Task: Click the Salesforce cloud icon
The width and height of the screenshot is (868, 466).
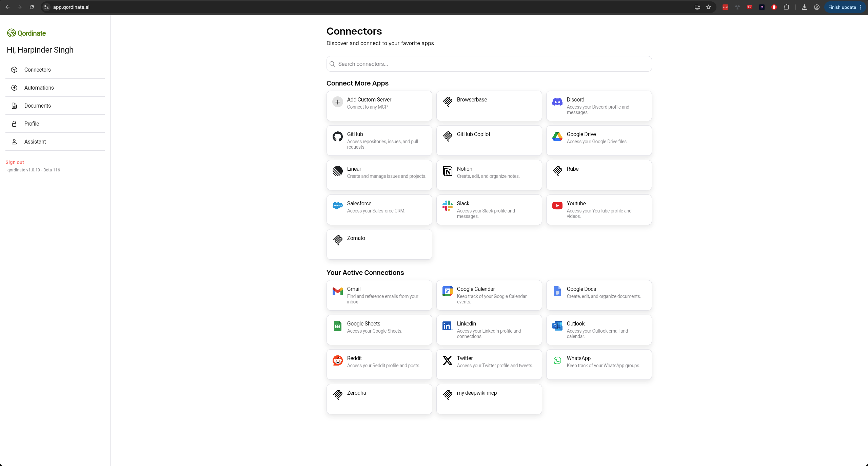Action: 337,206
